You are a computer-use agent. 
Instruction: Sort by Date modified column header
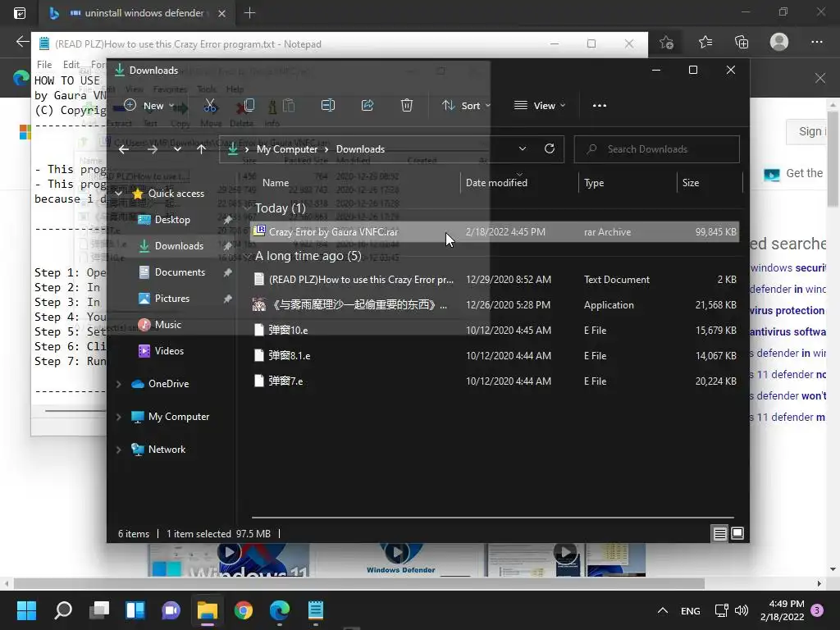coord(496,183)
